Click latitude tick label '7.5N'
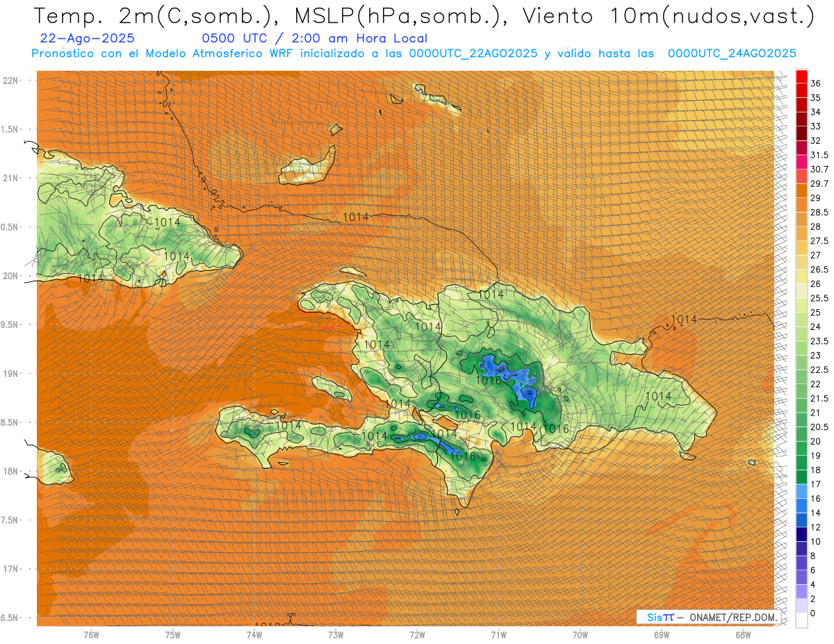 click(x=9, y=520)
